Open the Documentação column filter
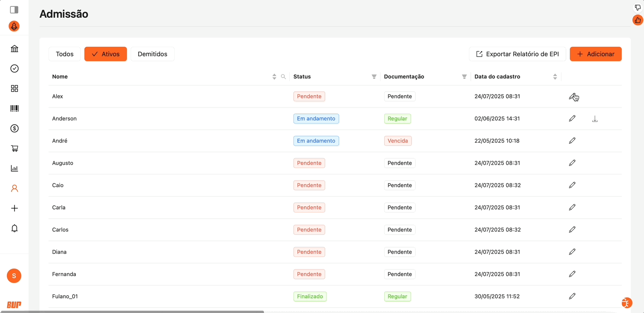This screenshot has height=313, width=644. [x=464, y=77]
